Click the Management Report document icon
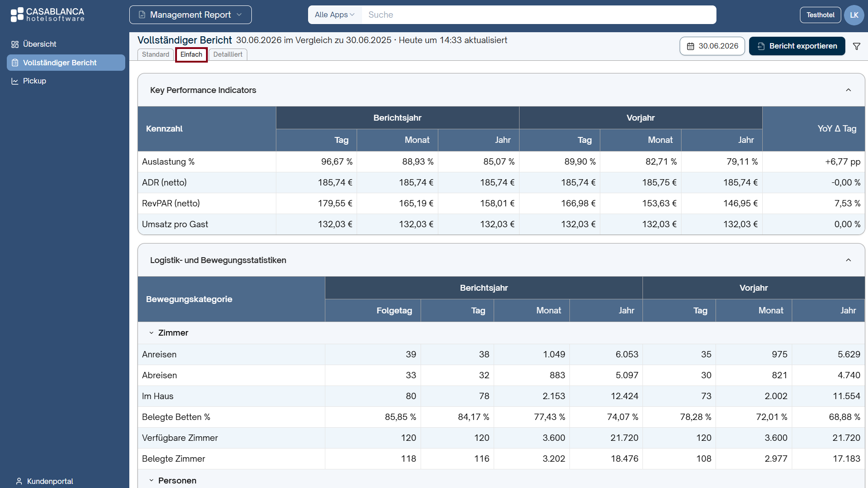This screenshot has height=488, width=868. point(142,15)
